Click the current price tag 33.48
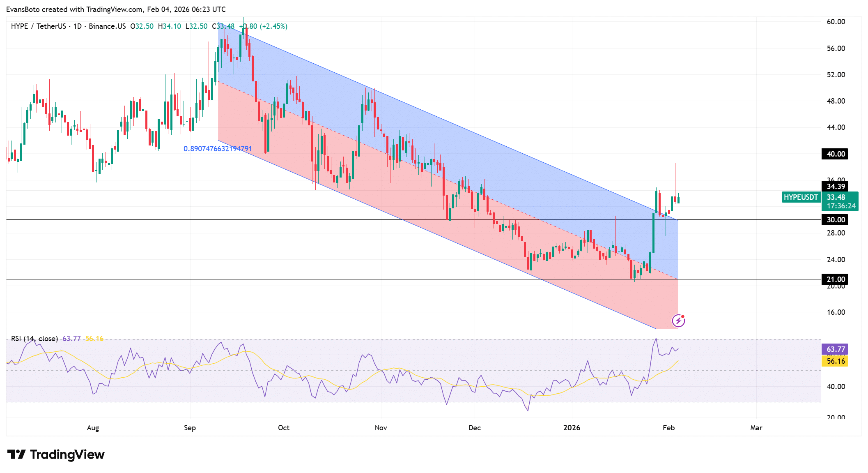This screenshot has height=473, width=868. coord(836,197)
